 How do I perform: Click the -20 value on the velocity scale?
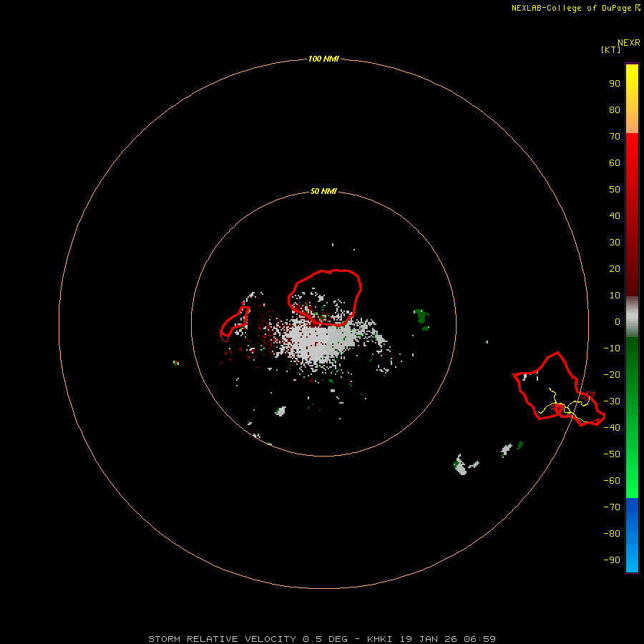coord(612,374)
